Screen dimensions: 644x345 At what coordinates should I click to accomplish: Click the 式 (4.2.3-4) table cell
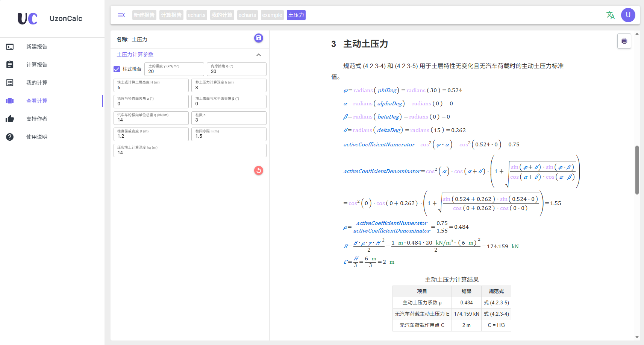click(496, 314)
